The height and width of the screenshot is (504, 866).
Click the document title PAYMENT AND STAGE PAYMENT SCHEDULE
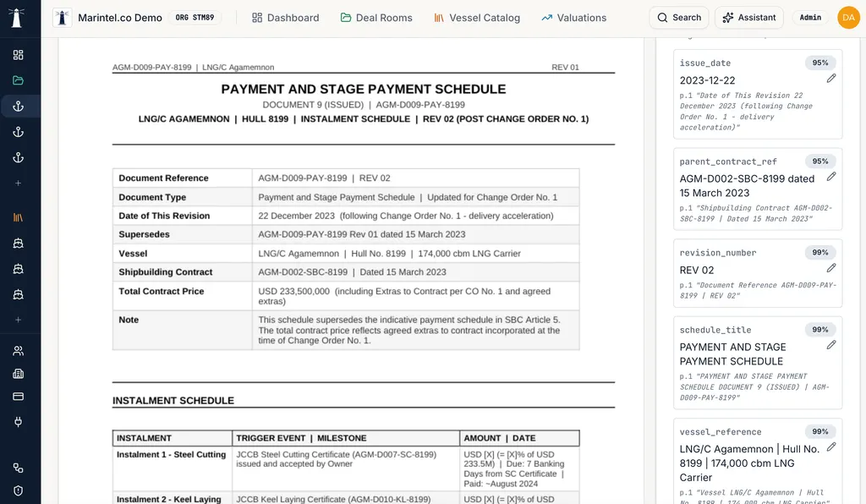364,90
